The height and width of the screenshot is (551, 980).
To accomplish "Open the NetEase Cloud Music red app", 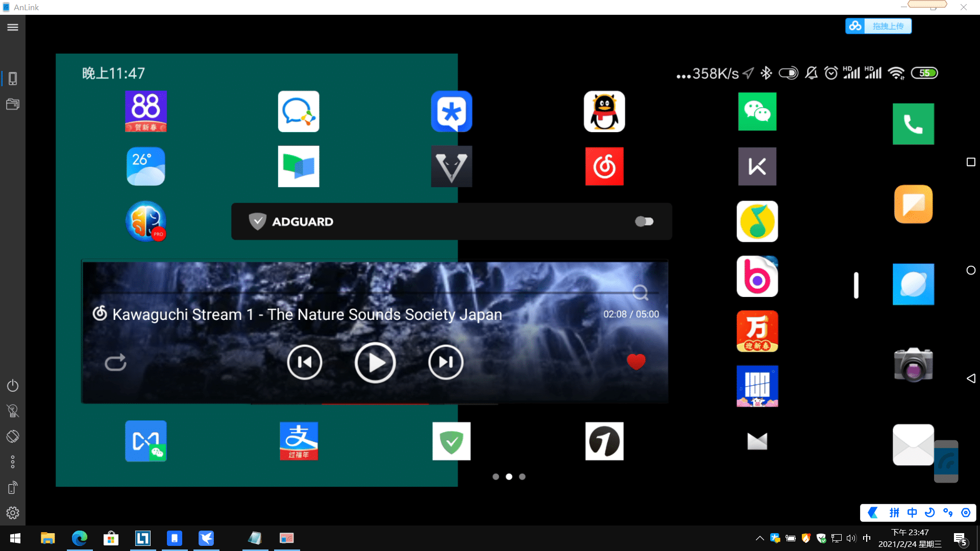I will (x=604, y=166).
